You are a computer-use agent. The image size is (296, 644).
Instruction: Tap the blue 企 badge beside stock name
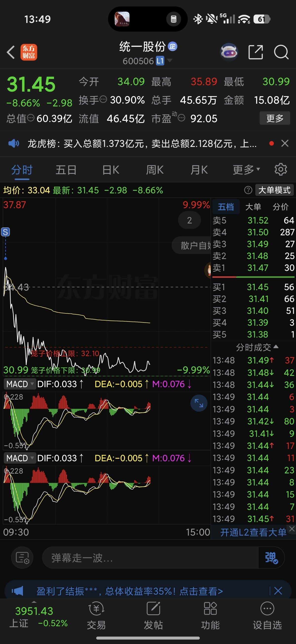click(x=172, y=46)
